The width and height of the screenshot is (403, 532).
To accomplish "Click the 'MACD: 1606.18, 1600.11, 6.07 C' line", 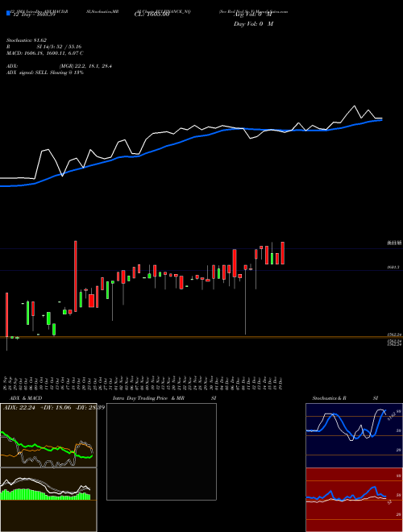I will pyautogui.click(x=45, y=53).
